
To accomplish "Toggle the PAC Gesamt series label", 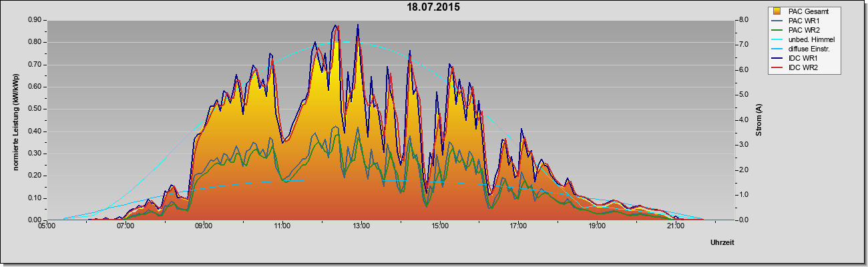I will (x=810, y=11).
